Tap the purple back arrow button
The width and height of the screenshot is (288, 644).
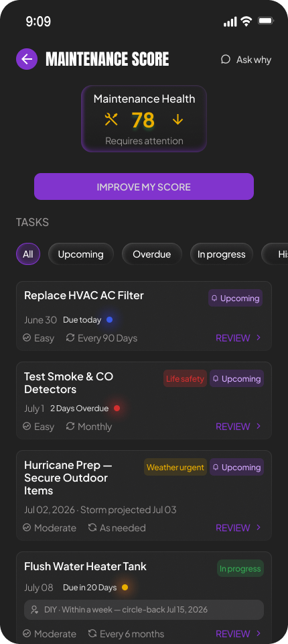(27, 59)
